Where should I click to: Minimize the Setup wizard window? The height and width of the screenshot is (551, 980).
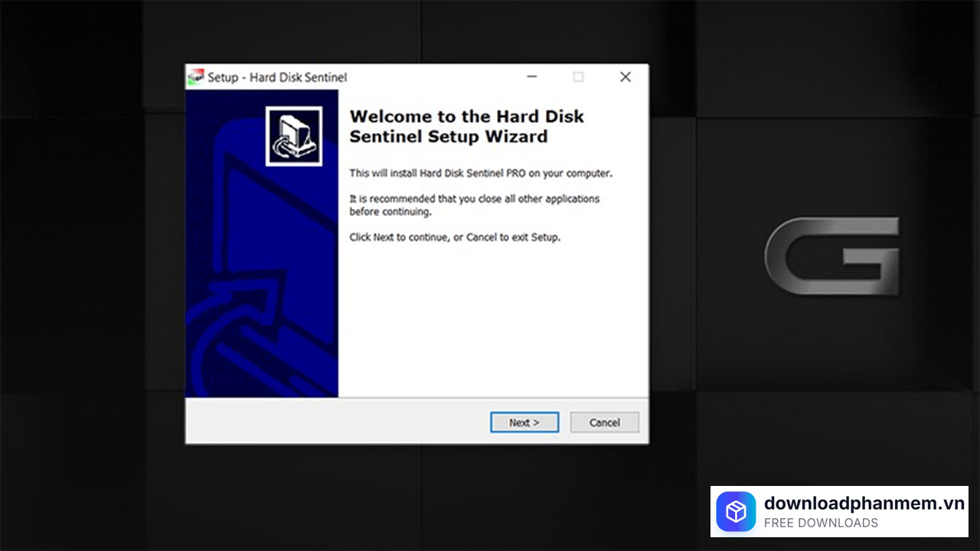pyautogui.click(x=531, y=77)
